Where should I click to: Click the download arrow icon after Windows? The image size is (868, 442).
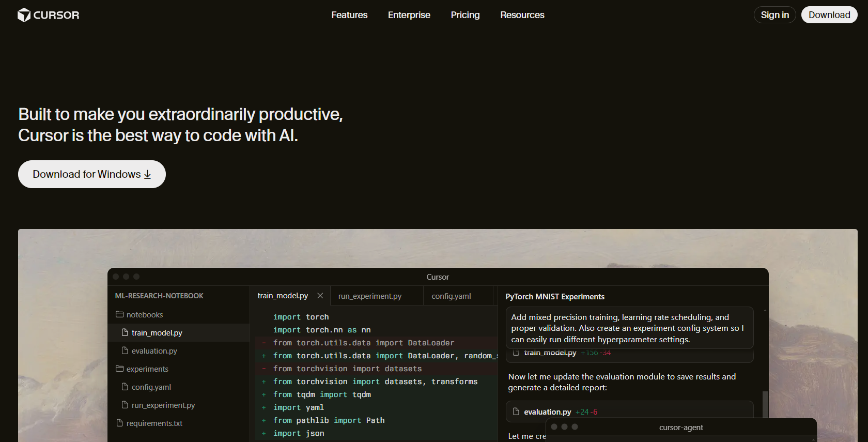[x=148, y=175]
